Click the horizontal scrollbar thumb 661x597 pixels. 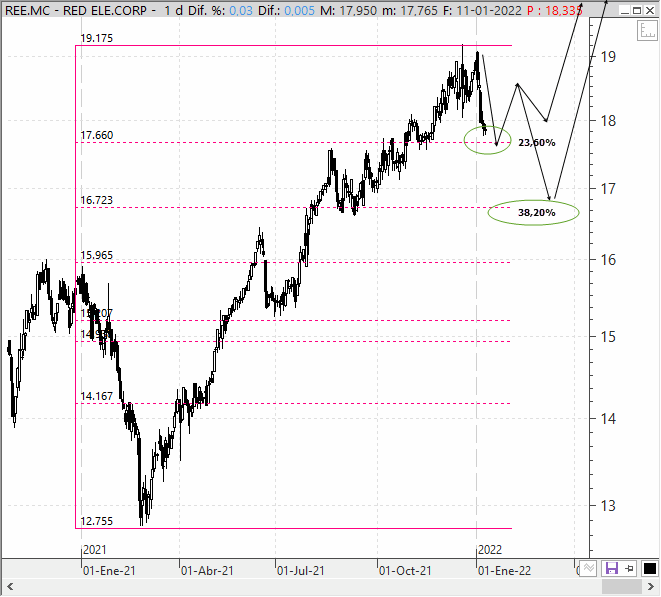coord(622,587)
